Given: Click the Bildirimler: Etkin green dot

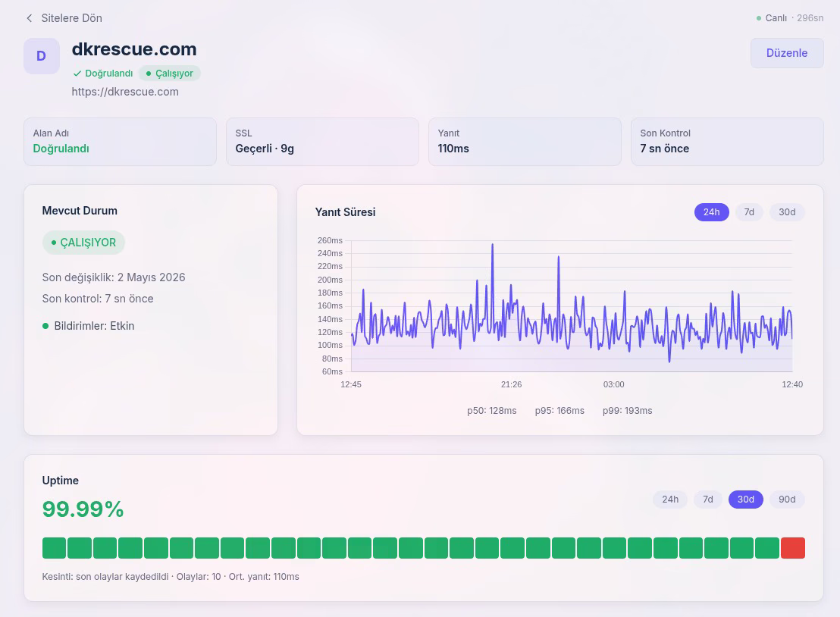Looking at the screenshot, I should (x=45, y=326).
